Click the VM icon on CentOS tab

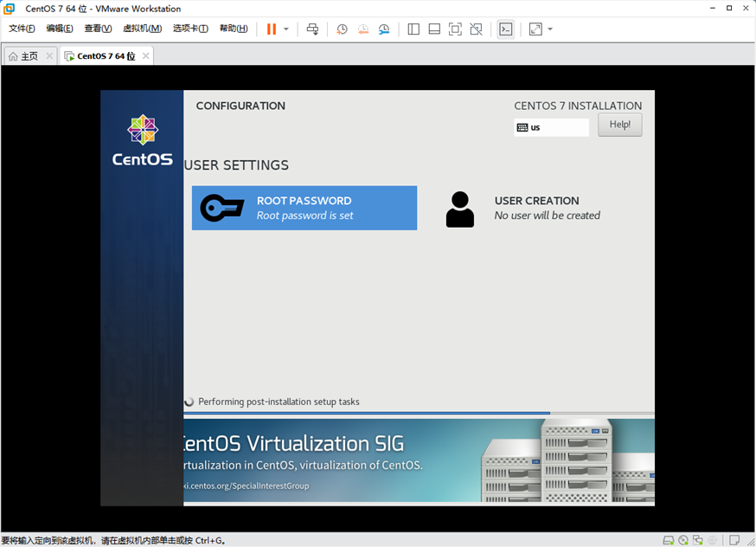69,56
